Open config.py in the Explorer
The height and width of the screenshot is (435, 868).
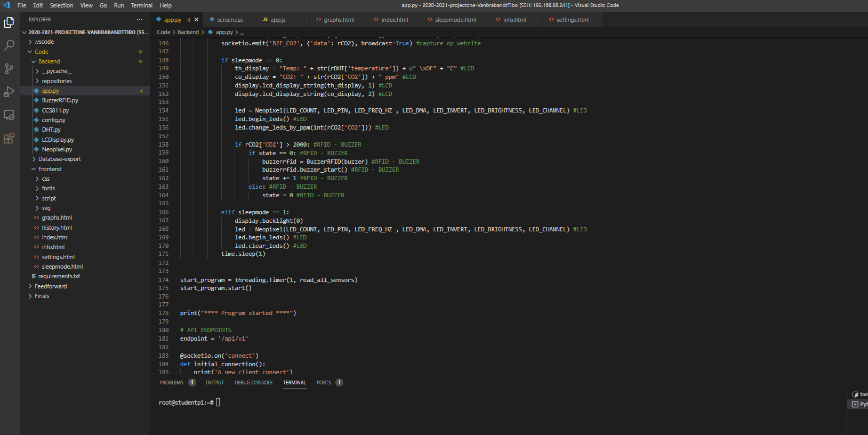tap(85, 120)
